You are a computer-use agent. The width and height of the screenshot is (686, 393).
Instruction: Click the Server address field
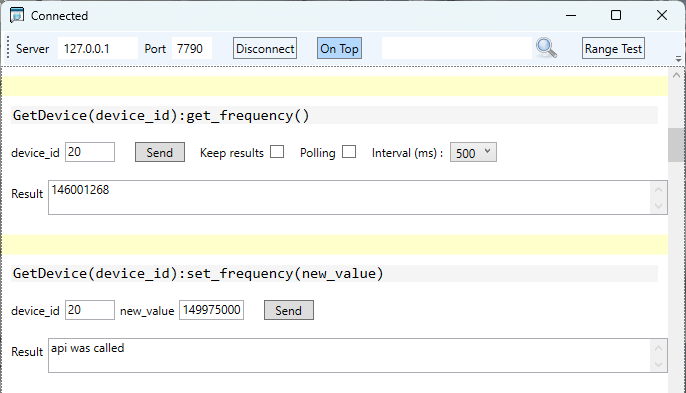[x=98, y=48]
